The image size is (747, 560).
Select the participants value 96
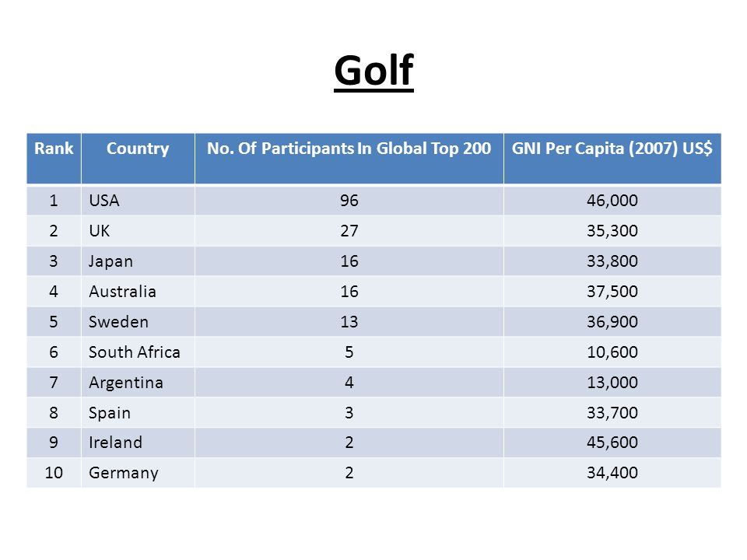[349, 201]
